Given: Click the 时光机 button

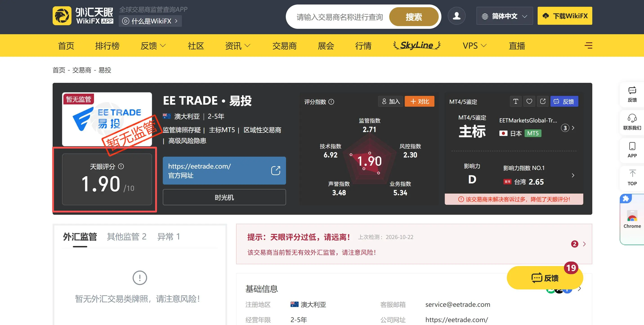Looking at the screenshot, I should [x=224, y=197].
